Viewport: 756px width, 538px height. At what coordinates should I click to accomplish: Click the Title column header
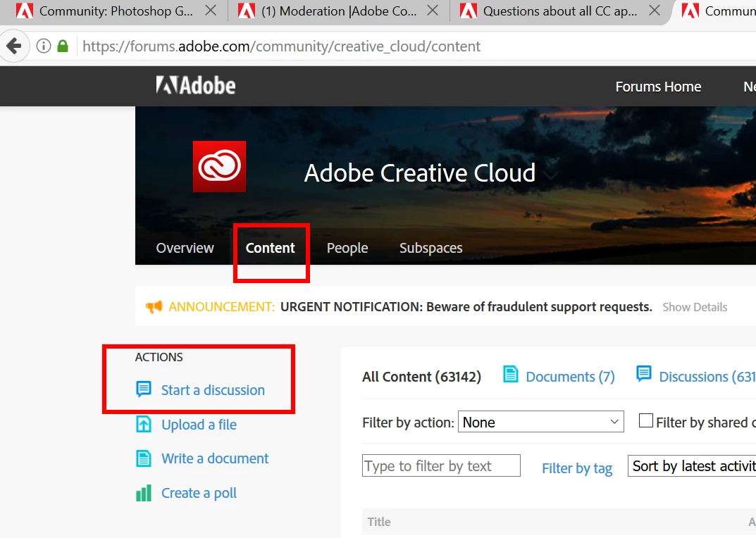(379, 522)
